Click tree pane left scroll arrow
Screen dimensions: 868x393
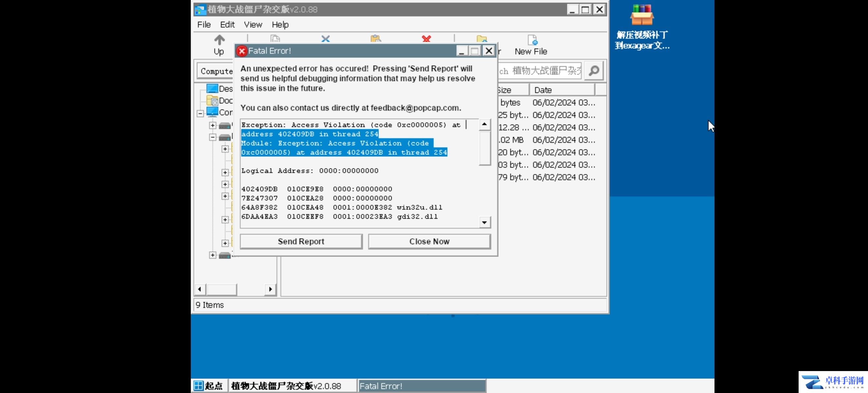click(200, 289)
